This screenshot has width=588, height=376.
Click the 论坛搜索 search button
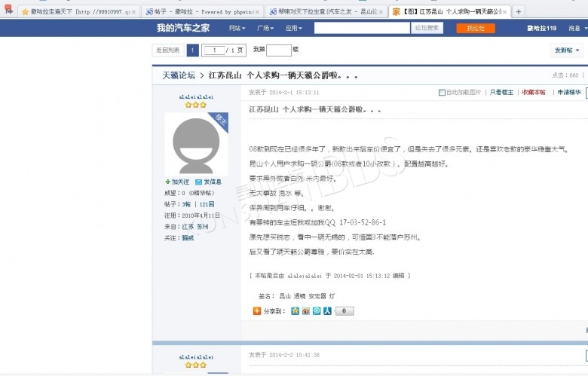click(x=427, y=28)
